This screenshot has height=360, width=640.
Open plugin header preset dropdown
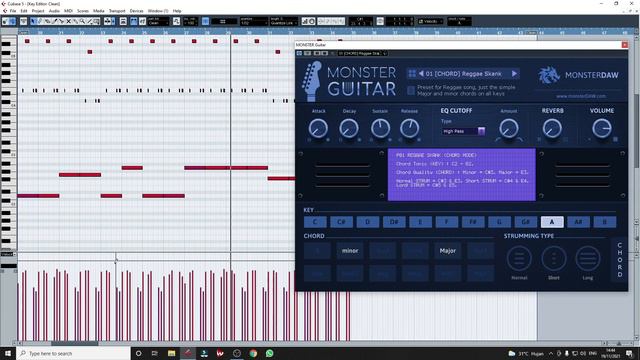362,53
